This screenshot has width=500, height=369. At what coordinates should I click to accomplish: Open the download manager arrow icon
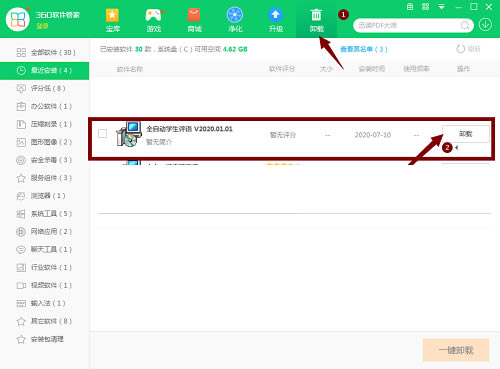[x=485, y=25]
